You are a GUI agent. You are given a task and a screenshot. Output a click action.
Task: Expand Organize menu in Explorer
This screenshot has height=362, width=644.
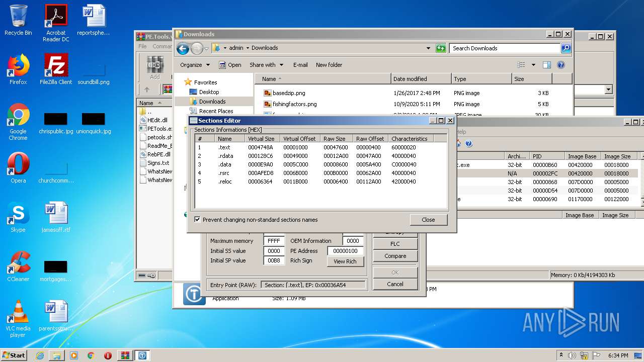[x=195, y=65]
